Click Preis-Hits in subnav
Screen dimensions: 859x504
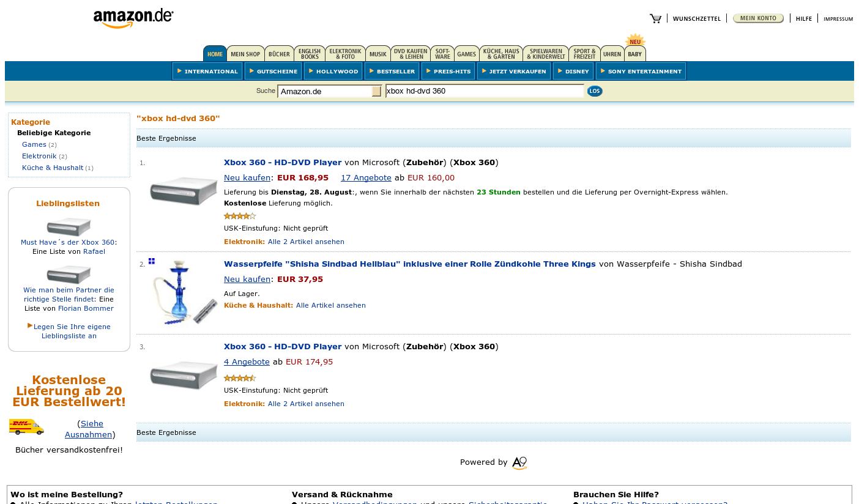pyautogui.click(x=448, y=71)
